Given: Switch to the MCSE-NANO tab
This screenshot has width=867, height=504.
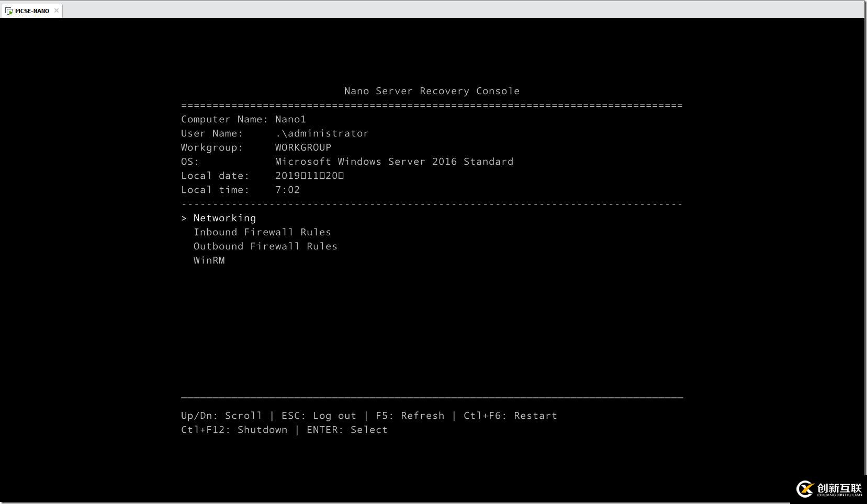Looking at the screenshot, I should point(32,10).
